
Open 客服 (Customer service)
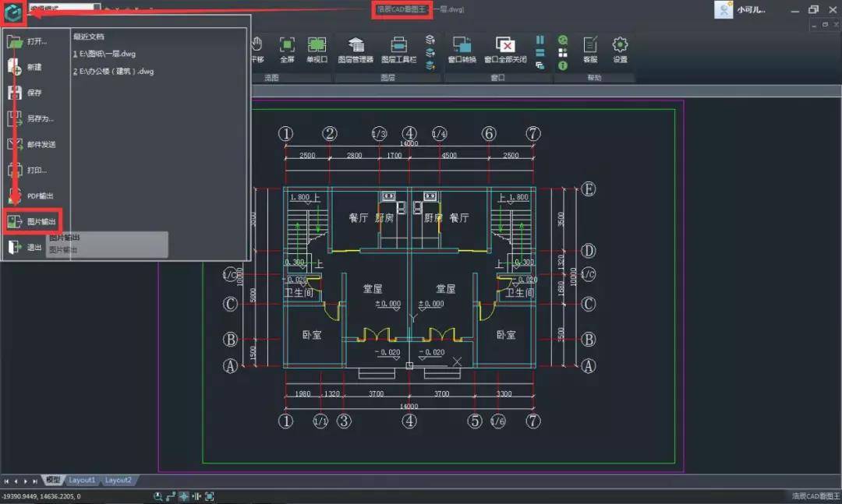[x=590, y=49]
